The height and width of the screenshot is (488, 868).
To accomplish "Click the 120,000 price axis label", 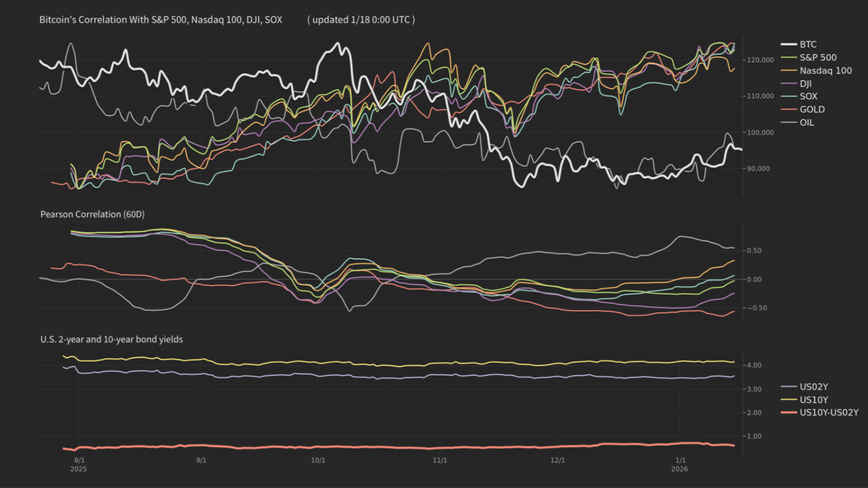I will (760, 60).
